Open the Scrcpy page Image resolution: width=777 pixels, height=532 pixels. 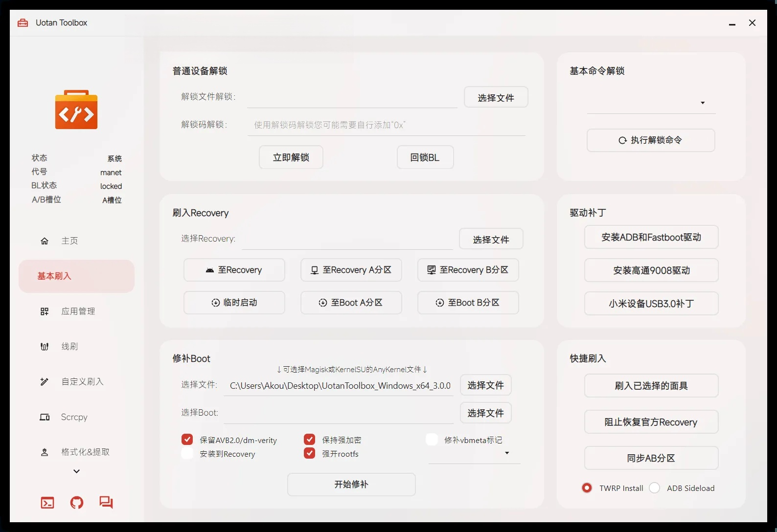coord(76,417)
